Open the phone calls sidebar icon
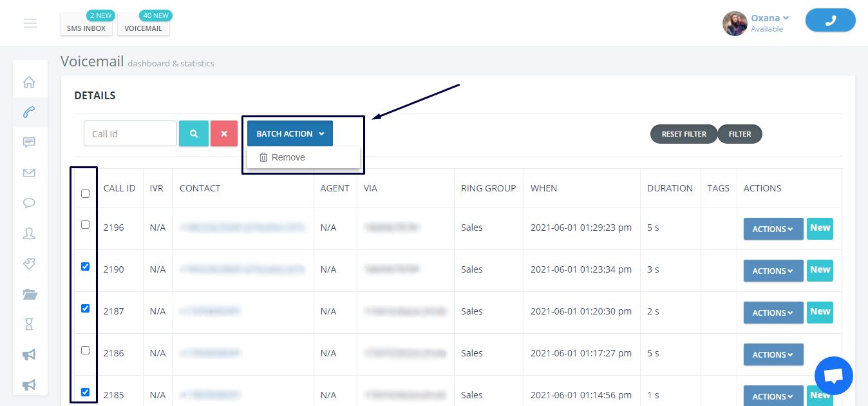This screenshot has width=868, height=406. 29,112
